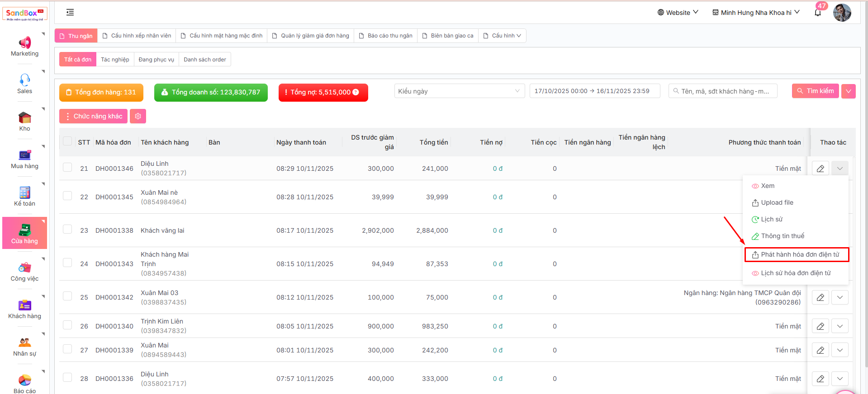The width and height of the screenshot is (868, 394).
Task: Tick the select-all checkbox in table header
Action: coord(67,141)
